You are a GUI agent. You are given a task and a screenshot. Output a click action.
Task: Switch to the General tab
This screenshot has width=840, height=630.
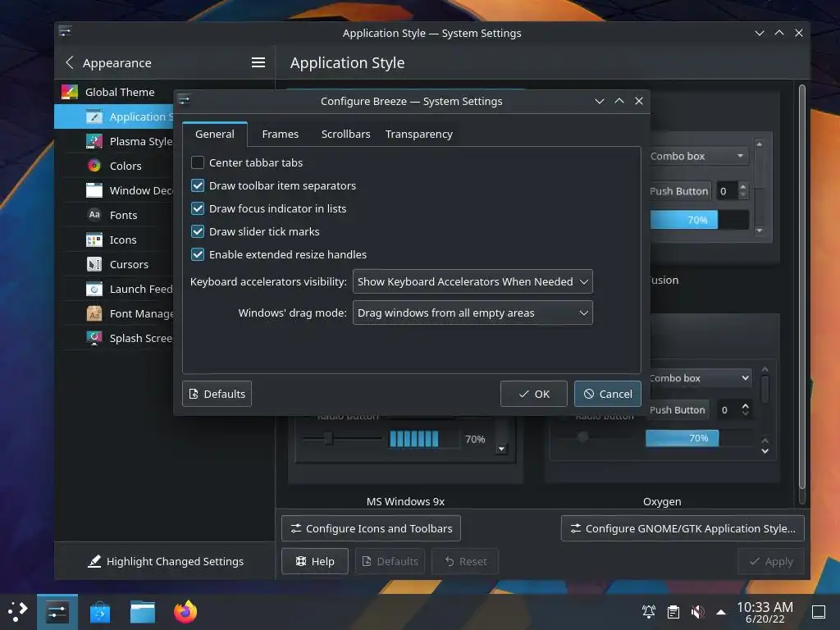click(x=214, y=134)
